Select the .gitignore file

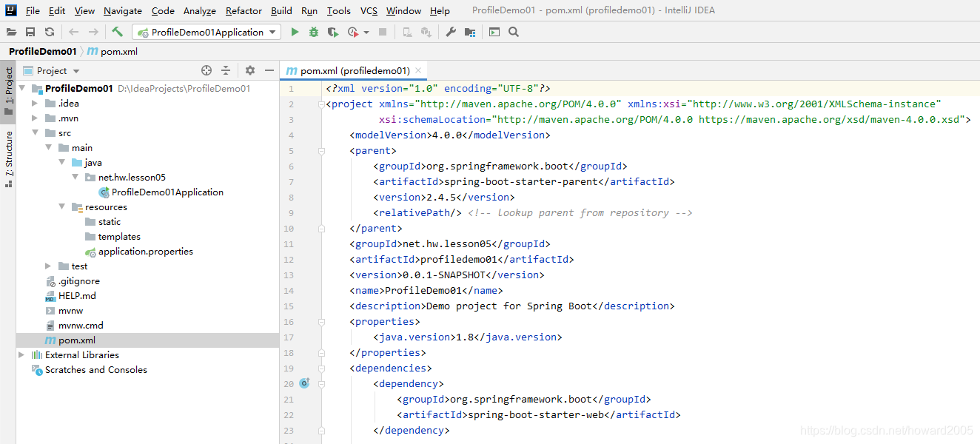(78, 280)
